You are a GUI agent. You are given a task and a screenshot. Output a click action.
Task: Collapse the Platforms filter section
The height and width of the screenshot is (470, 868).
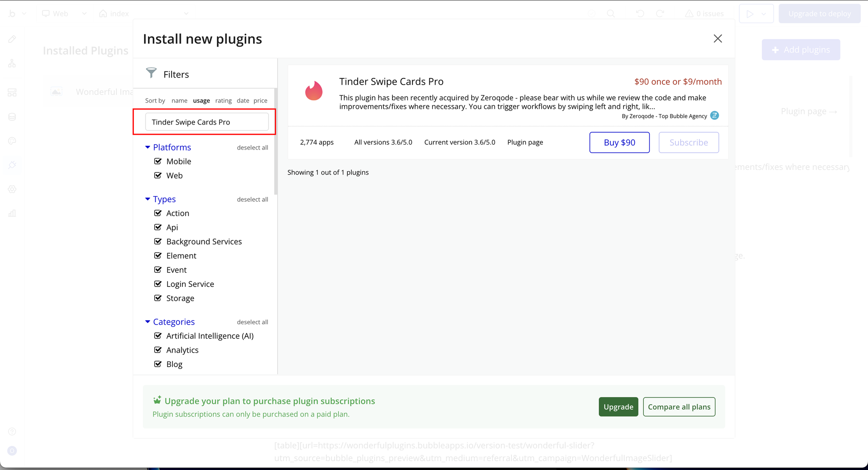point(147,147)
